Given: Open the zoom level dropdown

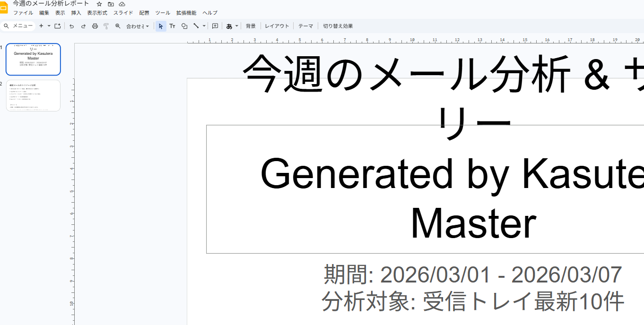Looking at the screenshot, I should [x=137, y=26].
